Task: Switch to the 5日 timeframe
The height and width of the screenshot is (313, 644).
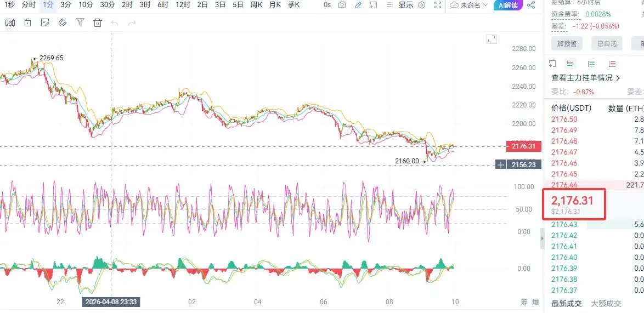Action: 238,5
